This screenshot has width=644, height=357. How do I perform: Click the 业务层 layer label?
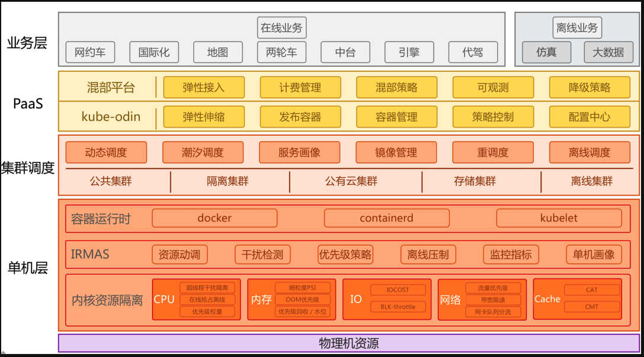click(x=27, y=43)
